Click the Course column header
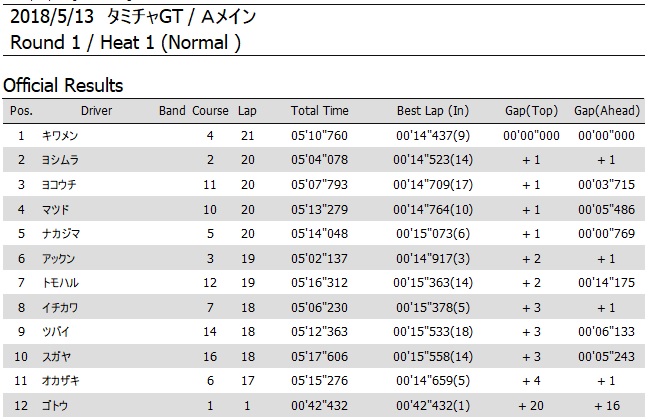 210,111
